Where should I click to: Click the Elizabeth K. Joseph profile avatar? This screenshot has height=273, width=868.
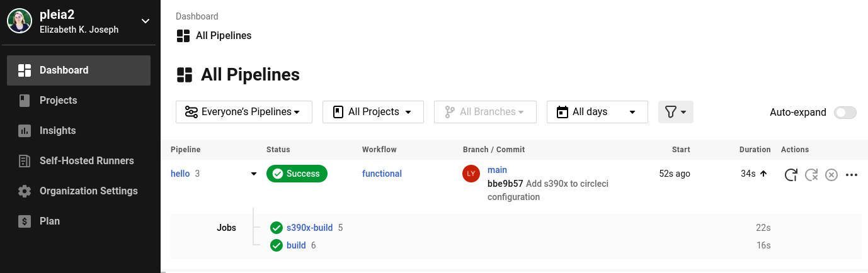[20, 21]
